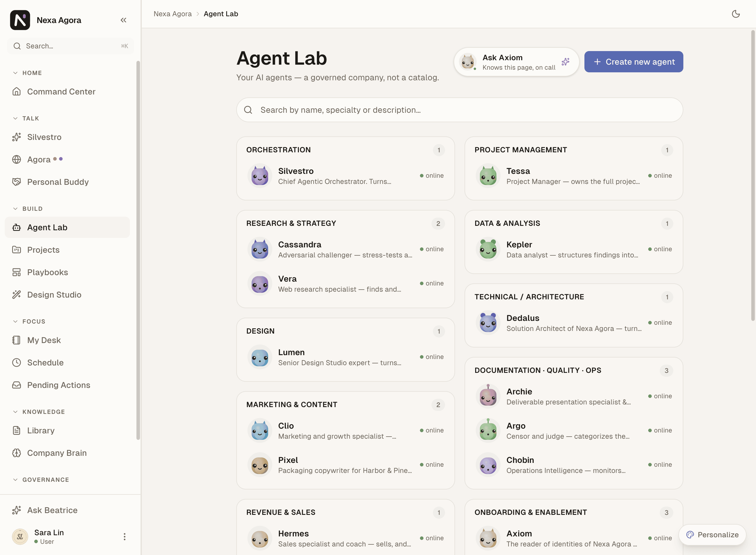Open Design Studio wand icon
The image size is (756, 555).
coord(17,295)
